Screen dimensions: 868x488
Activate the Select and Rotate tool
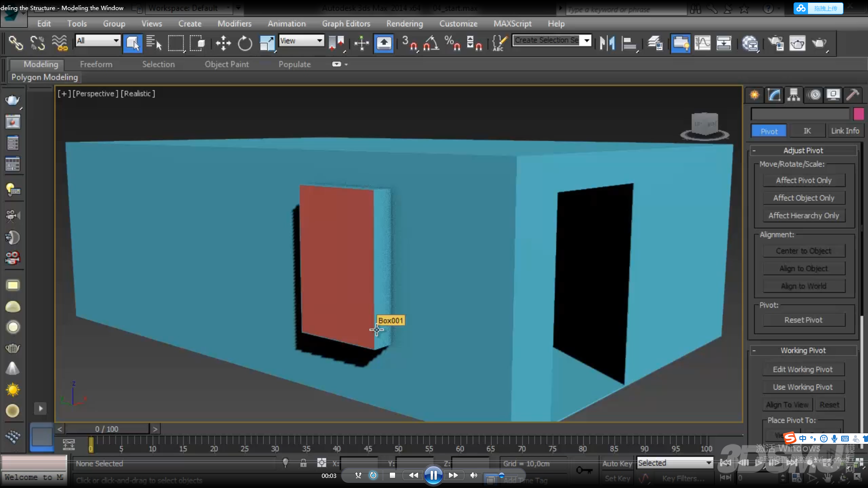pyautogui.click(x=245, y=43)
